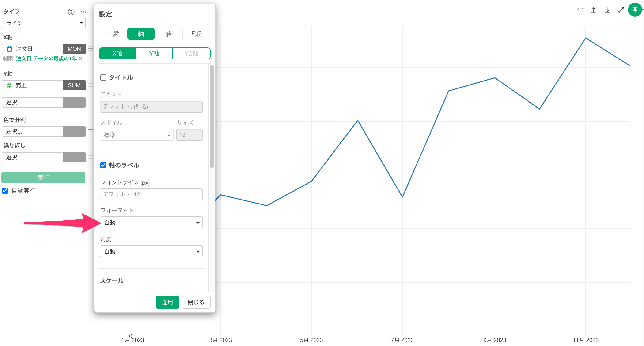Image resolution: width=644 pixels, height=346 pixels.
Task: Open the フォーマット dropdown
Action: click(151, 222)
